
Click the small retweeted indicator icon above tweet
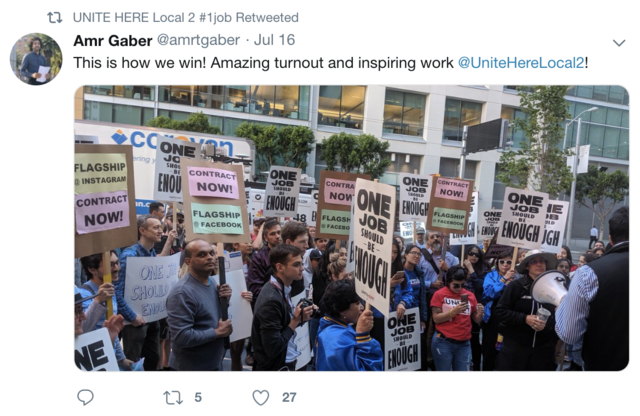[x=55, y=18]
